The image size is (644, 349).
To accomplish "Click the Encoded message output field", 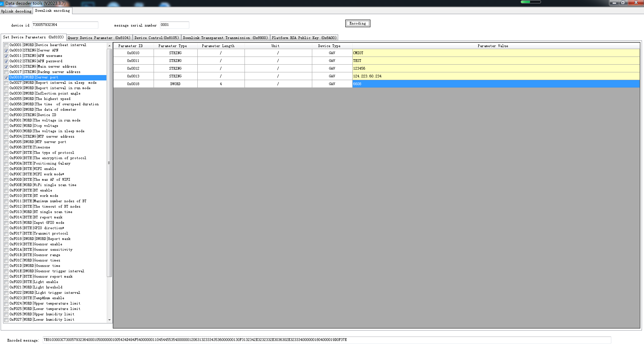I will 326,340.
